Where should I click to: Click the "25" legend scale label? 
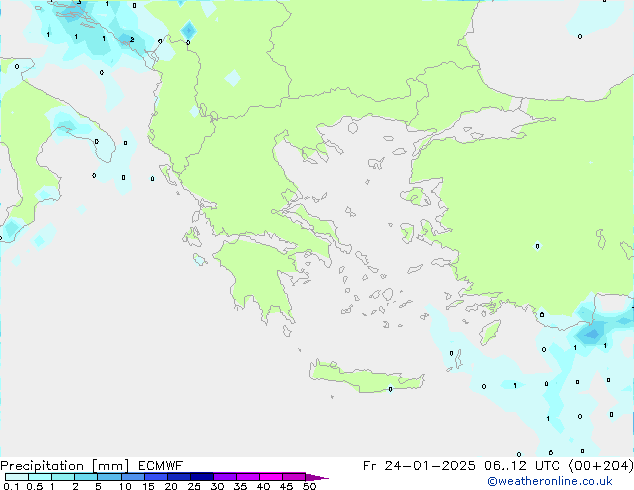point(194,486)
